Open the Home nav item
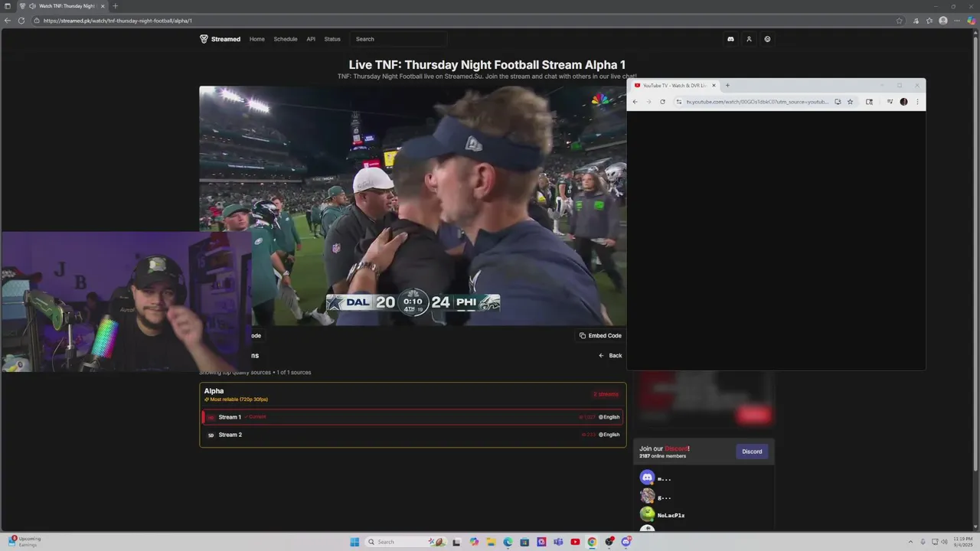This screenshot has width=980, height=551. click(x=257, y=39)
